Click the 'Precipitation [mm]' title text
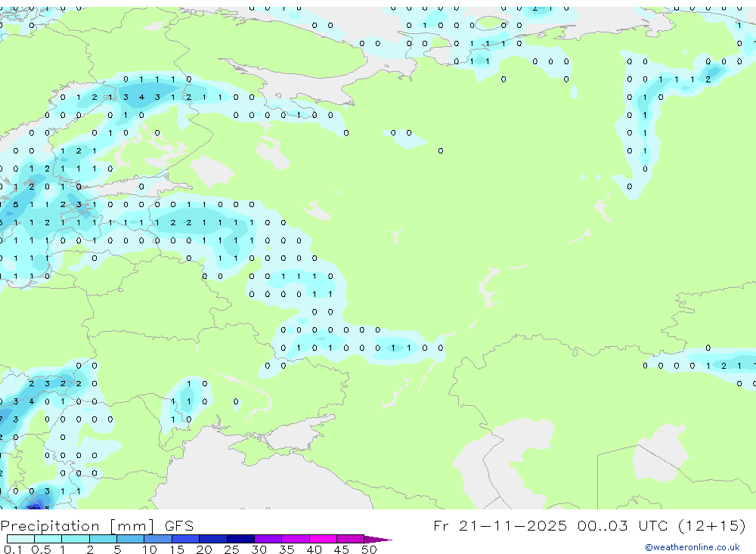Image resolution: width=756 pixels, height=554 pixels. (x=78, y=526)
